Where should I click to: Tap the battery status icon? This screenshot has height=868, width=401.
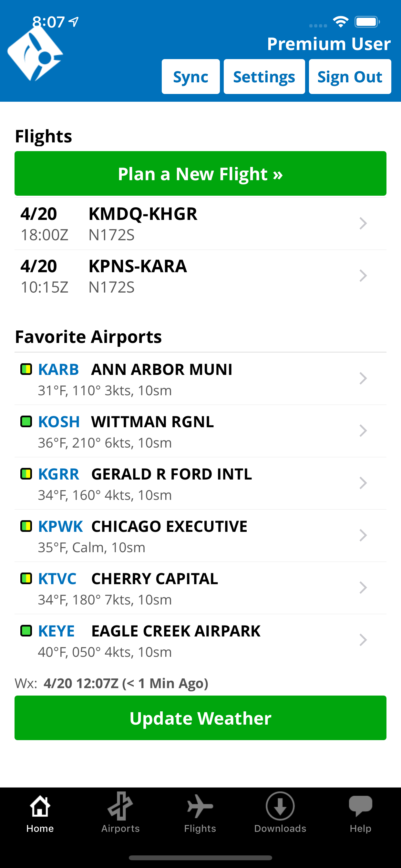[x=367, y=22]
